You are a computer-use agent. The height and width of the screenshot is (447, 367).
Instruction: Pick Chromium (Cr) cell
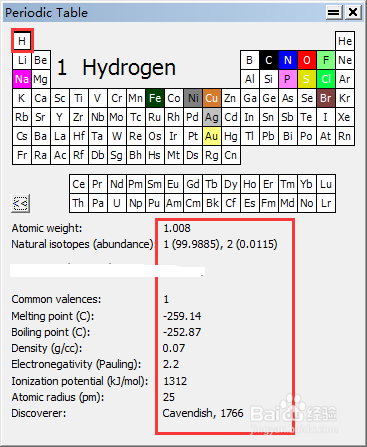(x=117, y=98)
